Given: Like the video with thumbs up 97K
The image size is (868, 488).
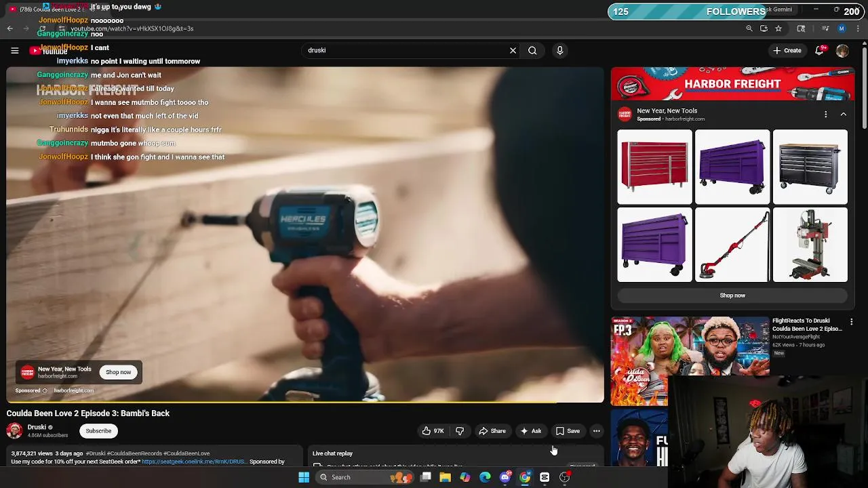Looking at the screenshot, I should click(433, 431).
